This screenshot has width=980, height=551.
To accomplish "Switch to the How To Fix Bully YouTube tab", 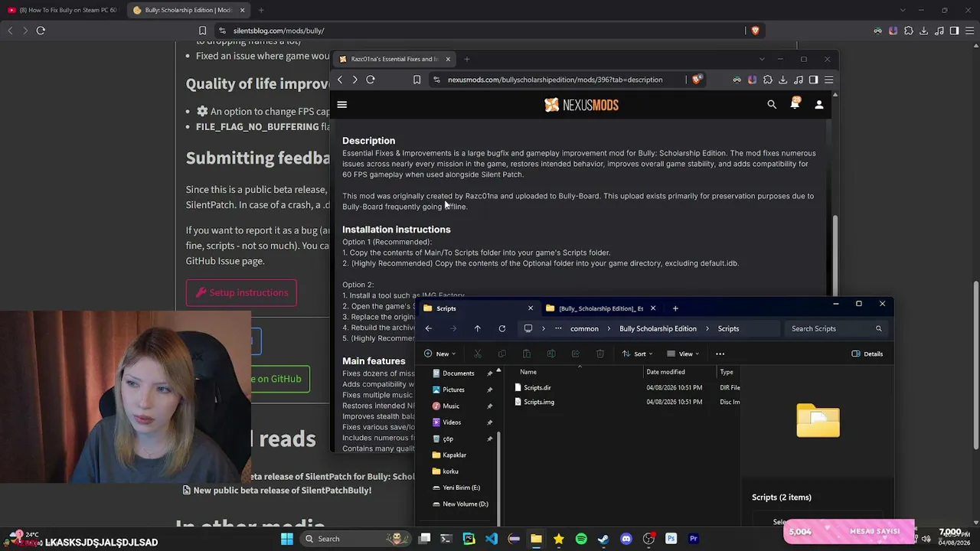I will tap(63, 10).
